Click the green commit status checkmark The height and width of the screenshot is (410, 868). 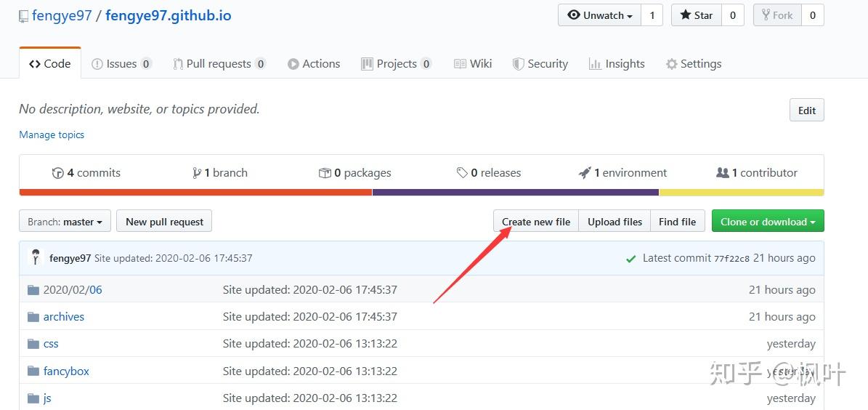tap(630, 258)
